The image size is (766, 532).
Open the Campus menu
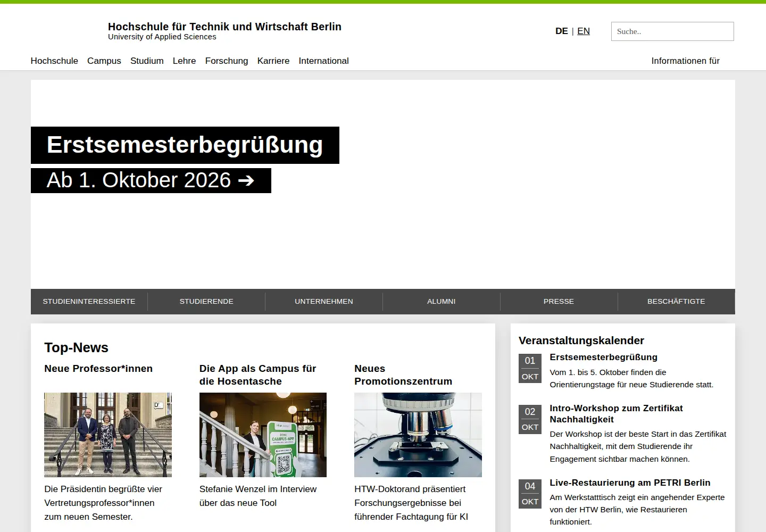coord(104,61)
